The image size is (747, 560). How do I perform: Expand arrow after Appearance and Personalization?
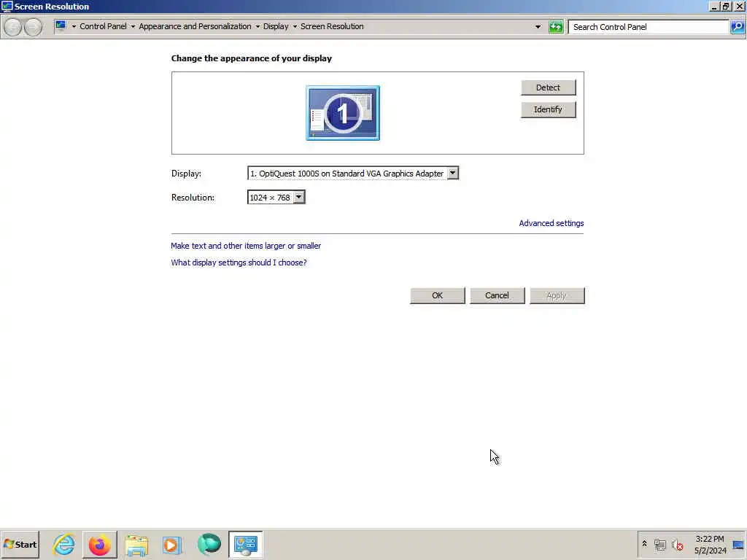(x=258, y=27)
